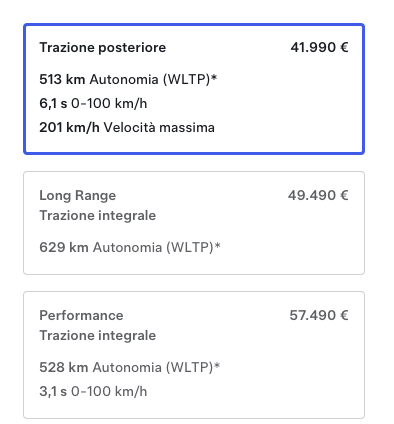
Task: Click the 3,1 s 0-100 km/h spec
Action: (x=93, y=391)
